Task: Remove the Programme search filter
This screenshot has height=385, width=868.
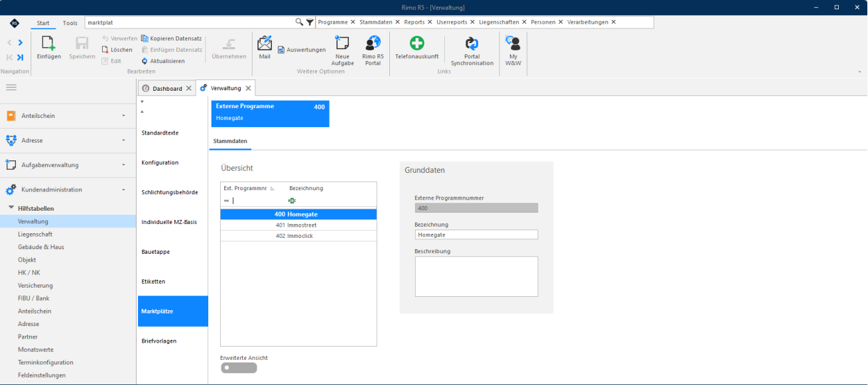Action: (x=353, y=22)
